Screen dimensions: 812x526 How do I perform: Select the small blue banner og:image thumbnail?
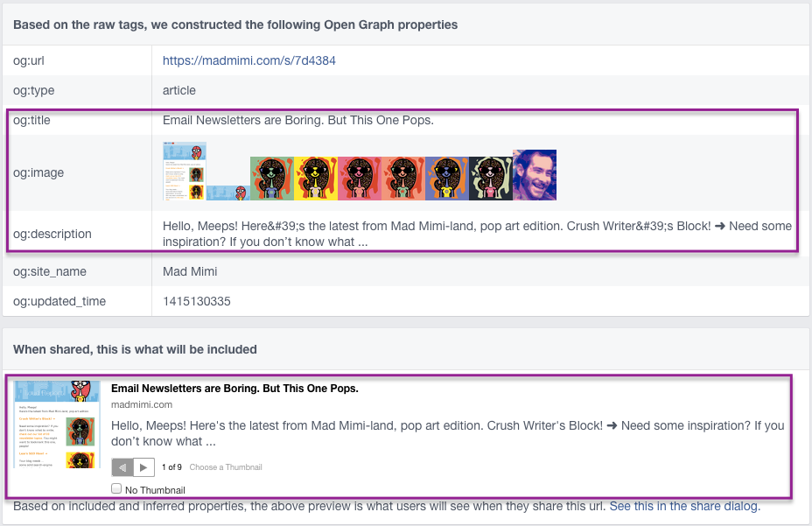(x=227, y=193)
